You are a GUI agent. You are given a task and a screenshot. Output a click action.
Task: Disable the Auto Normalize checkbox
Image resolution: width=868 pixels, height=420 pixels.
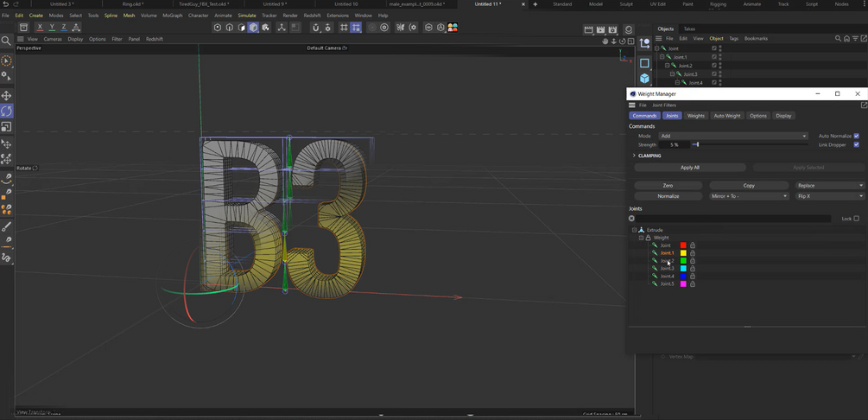click(856, 136)
